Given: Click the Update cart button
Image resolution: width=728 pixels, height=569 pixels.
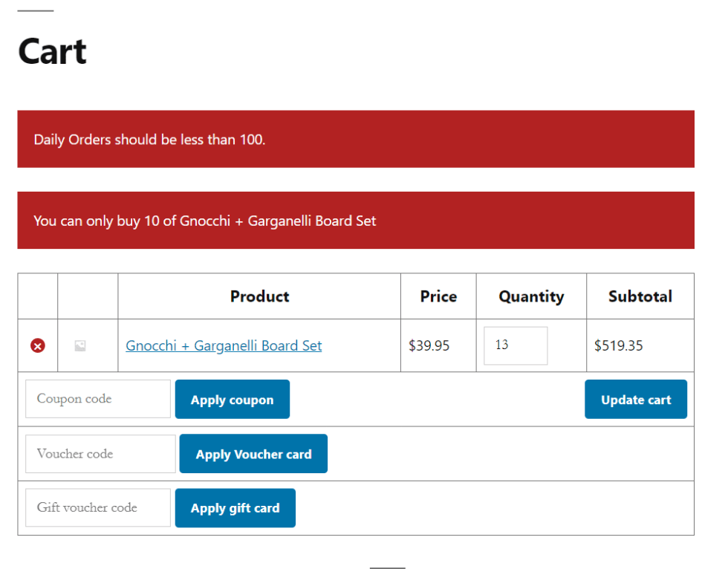Looking at the screenshot, I should tap(635, 400).
